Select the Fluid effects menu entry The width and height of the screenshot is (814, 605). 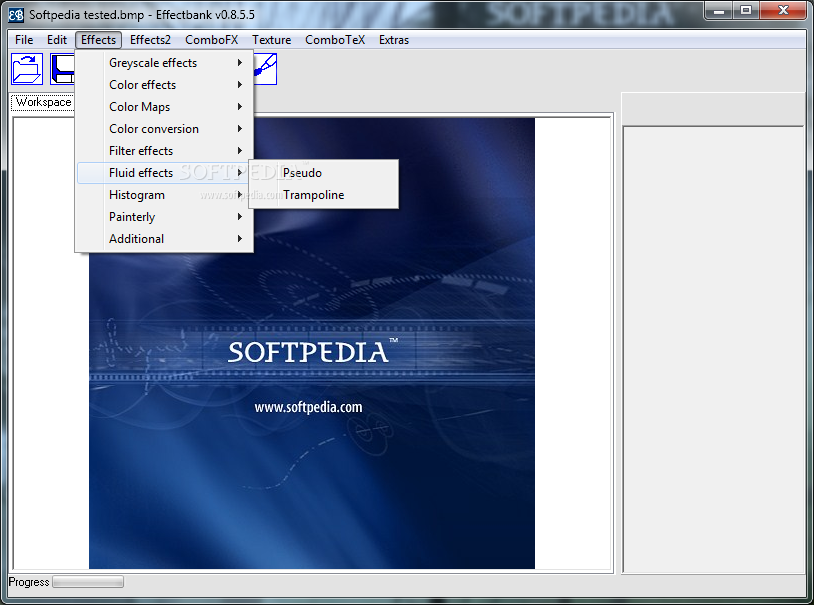pyautogui.click(x=164, y=173)
